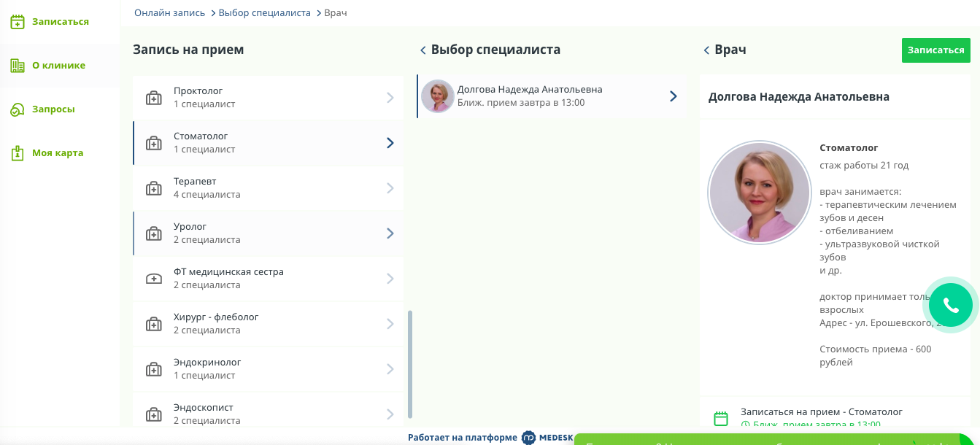Expand the ФТ медицинская сестра chevron
980x445 pixels.
[x=390, y=279]
